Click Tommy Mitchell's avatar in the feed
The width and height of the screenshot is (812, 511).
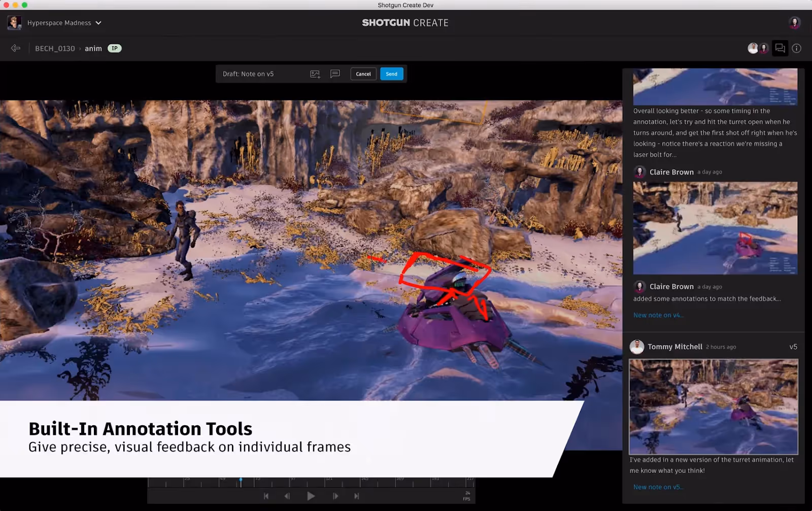point(637,347)
